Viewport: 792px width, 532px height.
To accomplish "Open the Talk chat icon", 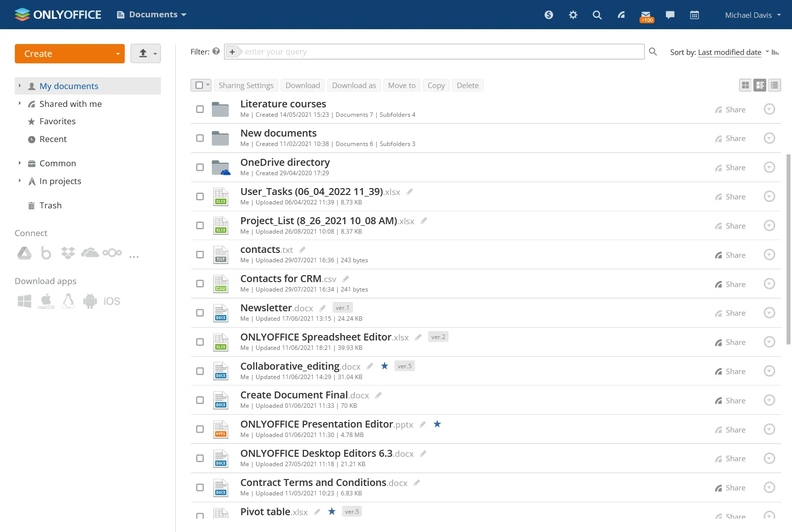I will tap(670, 14).
